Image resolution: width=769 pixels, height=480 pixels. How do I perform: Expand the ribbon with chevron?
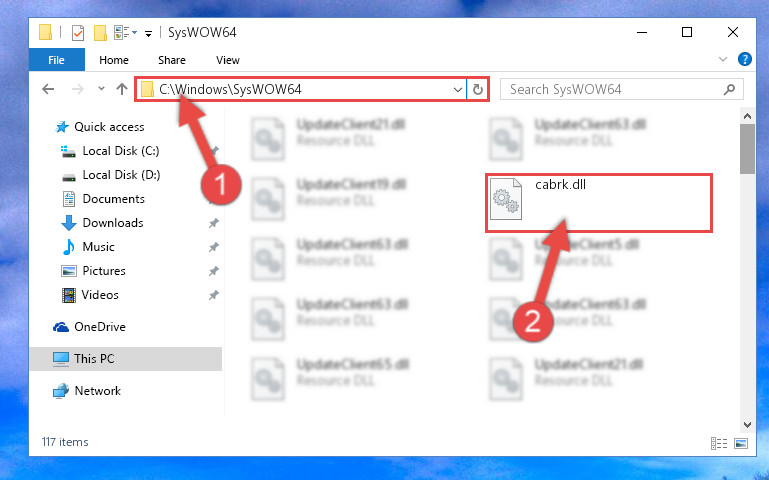click(722, 59)
